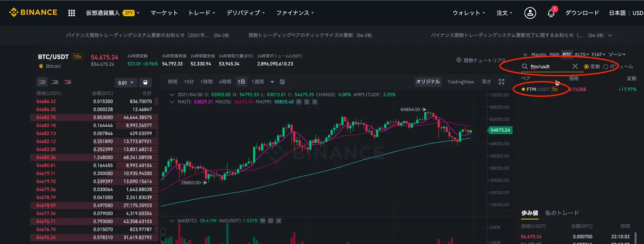Click the 5x badge on FTM/USDT
Screen dimensions: 644x244
[x=555, y=89]
